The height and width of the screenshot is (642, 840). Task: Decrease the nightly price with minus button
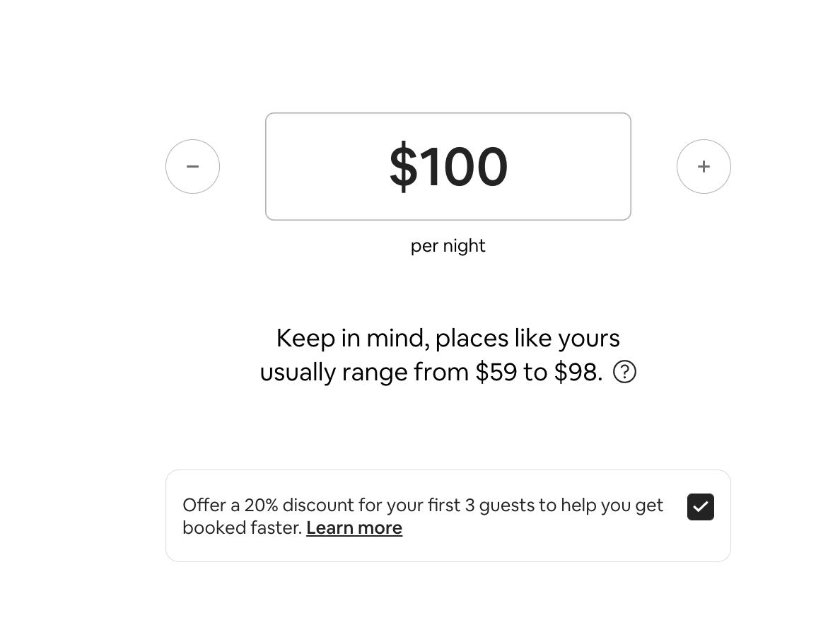[192, 167]
